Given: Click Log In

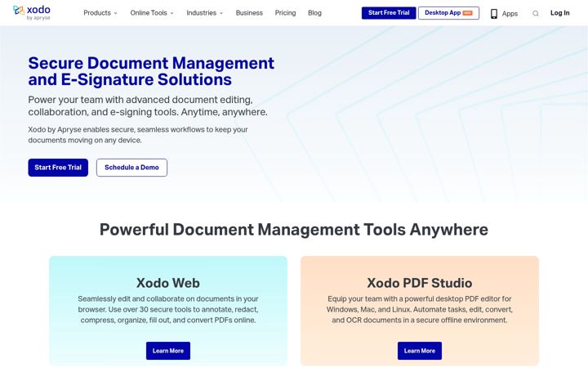Looking at the screenshot, I should click(559, 13).
